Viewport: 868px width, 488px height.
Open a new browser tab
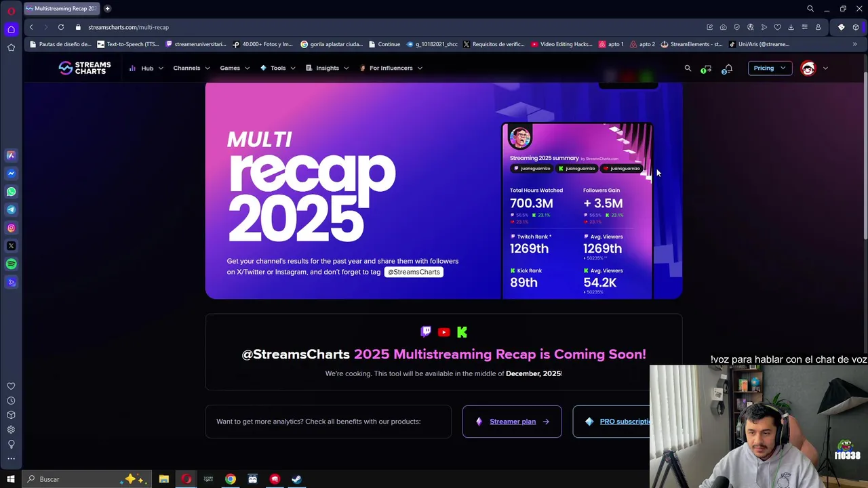(x=107, y=9)
